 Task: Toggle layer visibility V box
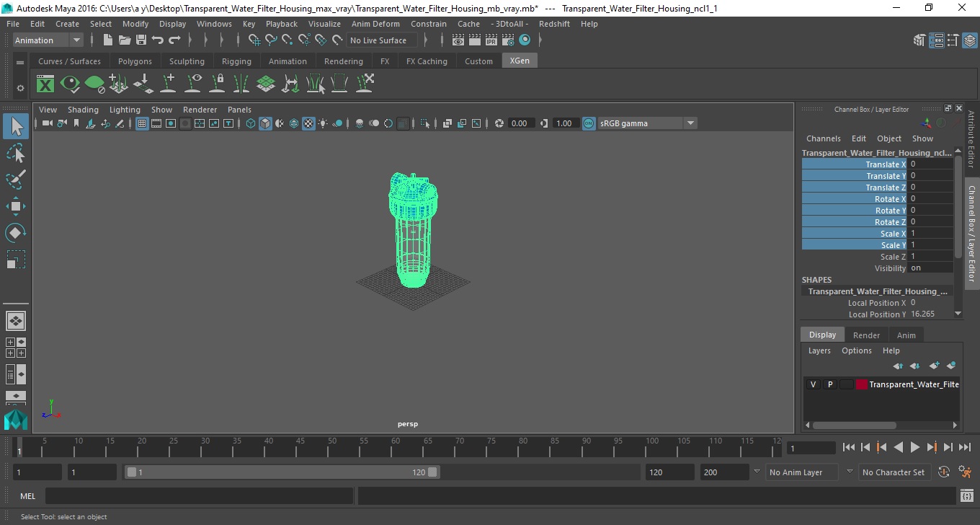coord(813,384)
